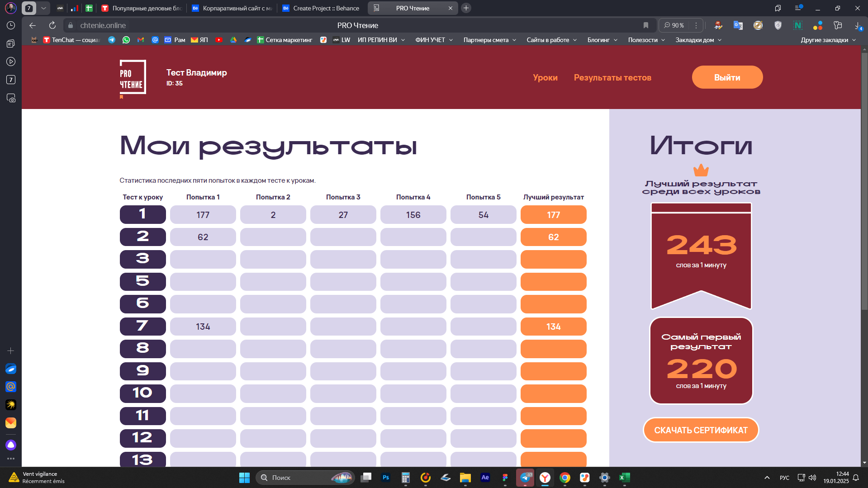Screen dimensions: 868x488
Task: Open the Google Drive bookmark icon
Action: [x=233, y=40]
